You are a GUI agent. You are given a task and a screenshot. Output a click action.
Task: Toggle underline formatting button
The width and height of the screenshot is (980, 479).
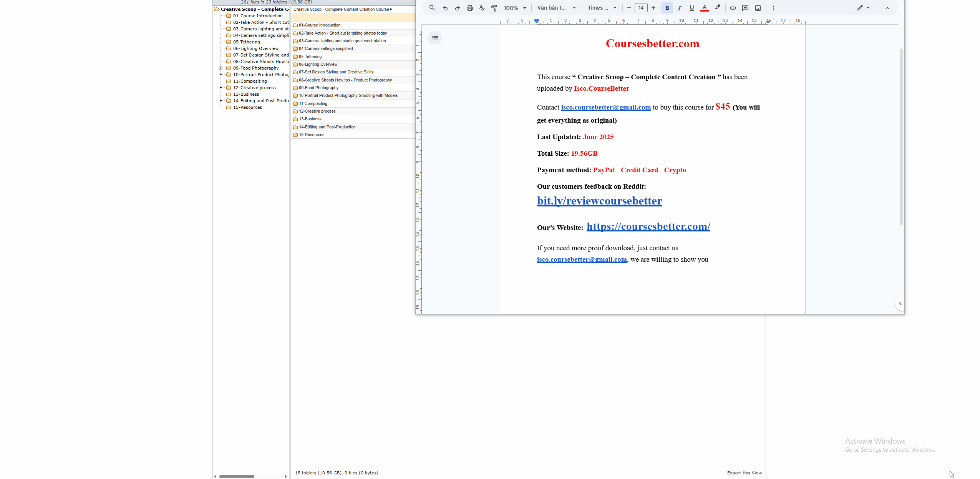[691, 8]
